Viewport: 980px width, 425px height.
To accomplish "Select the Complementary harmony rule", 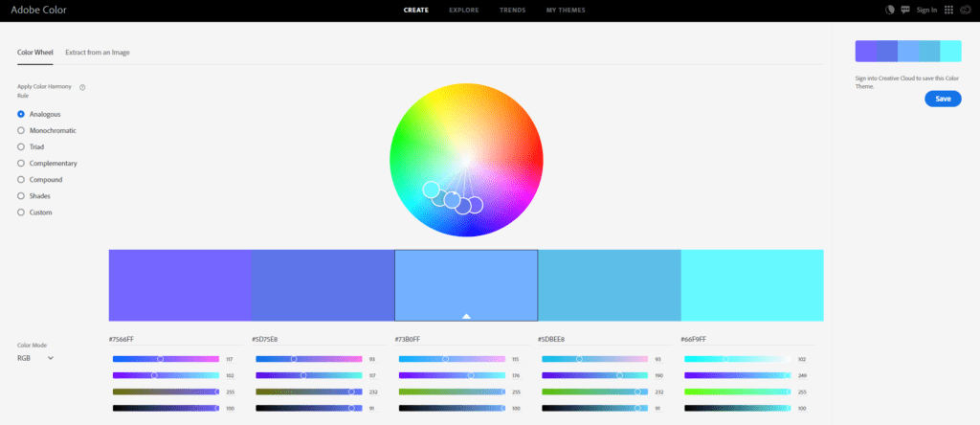I will coord(47,163).
